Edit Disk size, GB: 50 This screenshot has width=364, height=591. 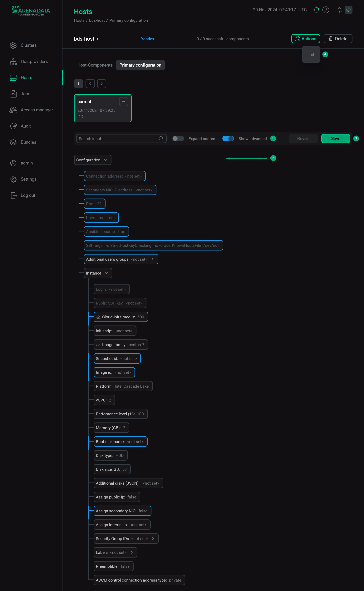click(112, 469)
